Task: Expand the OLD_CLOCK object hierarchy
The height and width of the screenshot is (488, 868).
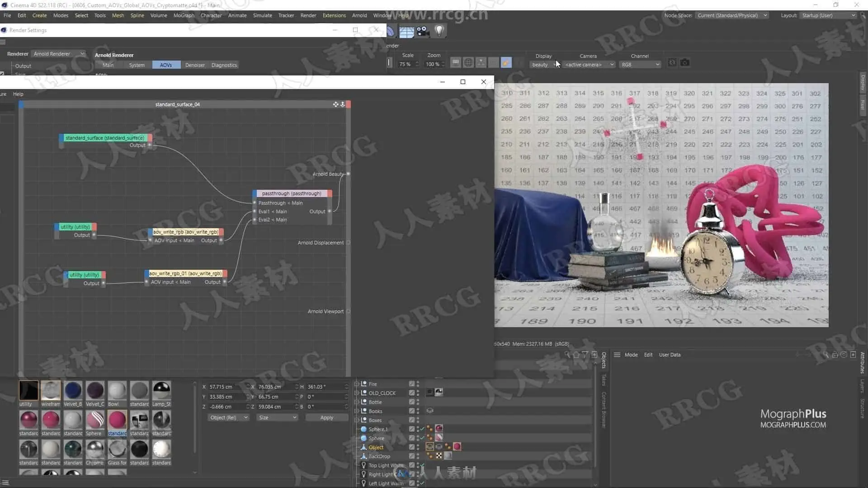Action: click(x=357, y=393)
